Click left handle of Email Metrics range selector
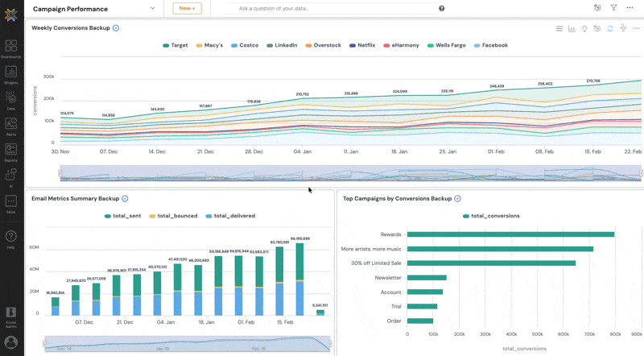 pos(44,344)
